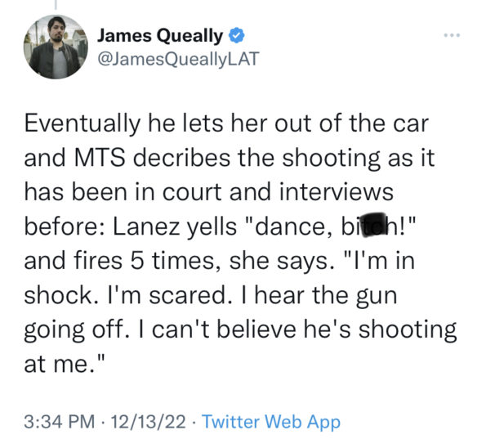Open the @JamesQueallyLAT handle link

point(178,59)
